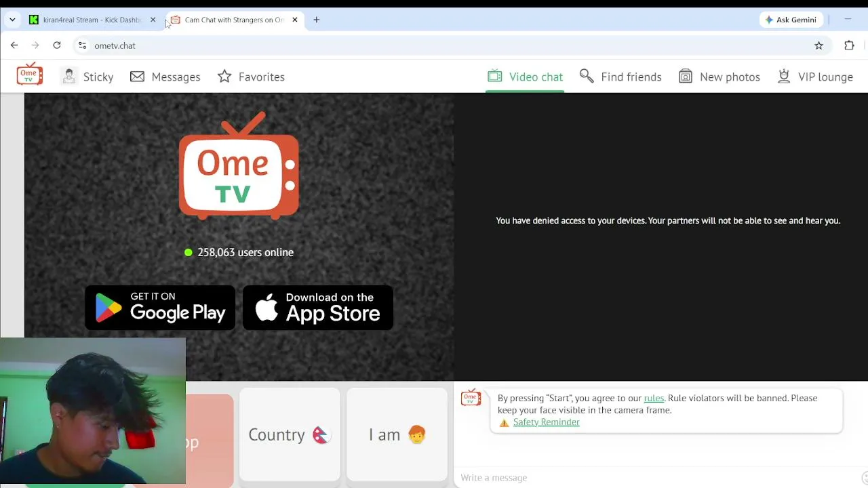Switch to the Video chat tab
868x488 pixels.
[x=525, y=77]
